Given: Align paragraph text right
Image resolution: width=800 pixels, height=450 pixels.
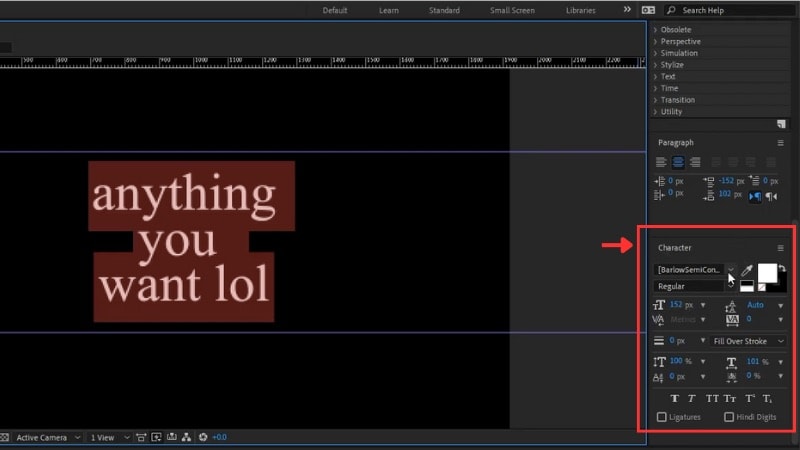Looking at the screenshot, I should [695, 162].
